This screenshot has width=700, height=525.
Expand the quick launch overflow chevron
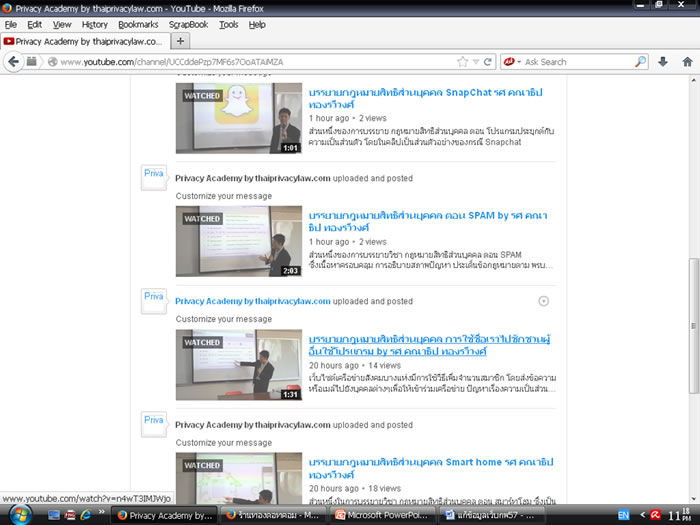point(101,512)
